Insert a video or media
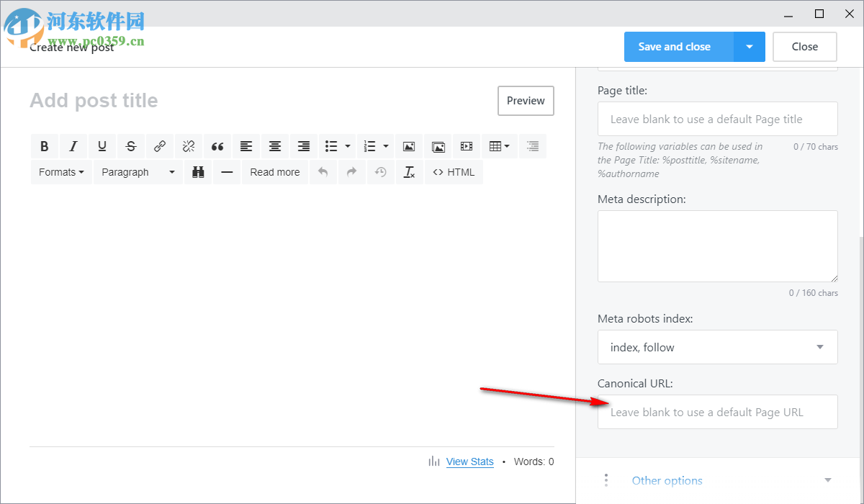 467,146
